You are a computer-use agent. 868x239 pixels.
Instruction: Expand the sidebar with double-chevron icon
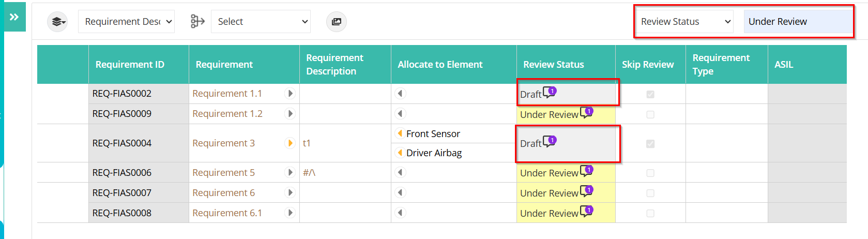(x=14, y=17)
